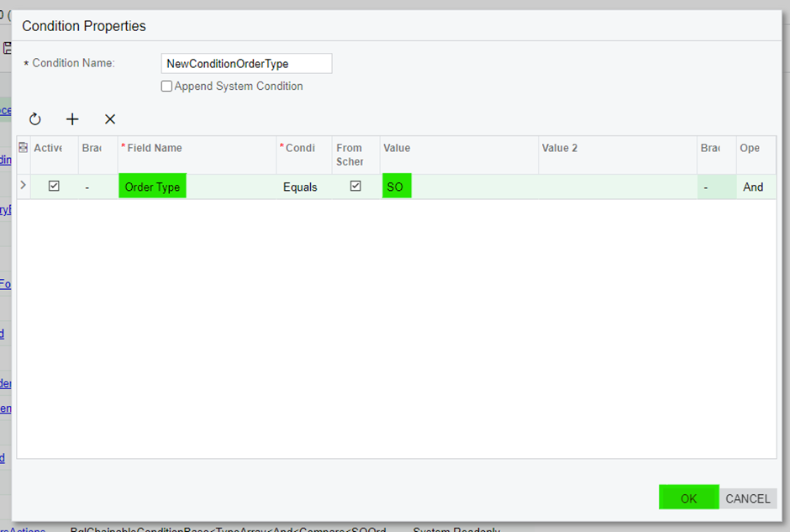Open the Order Type field name selector
The height and width of the screenshot is (532, 790).
point(152,187)
